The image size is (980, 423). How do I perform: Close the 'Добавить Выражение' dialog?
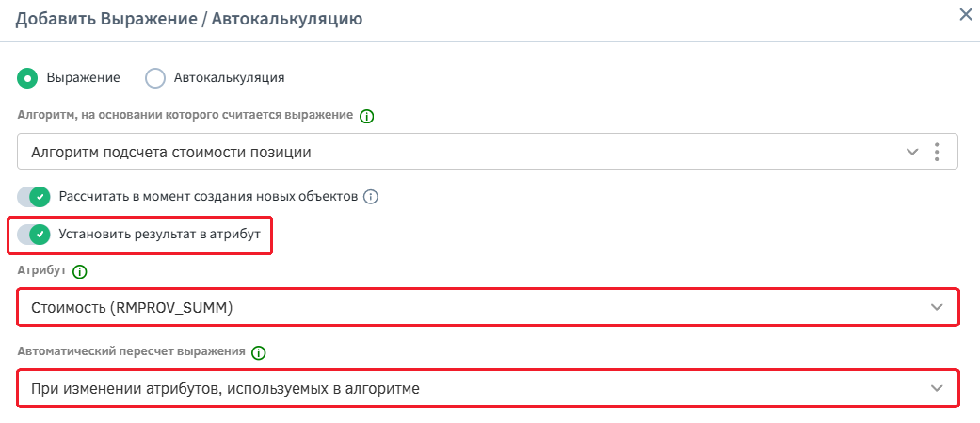click(965, 15)
